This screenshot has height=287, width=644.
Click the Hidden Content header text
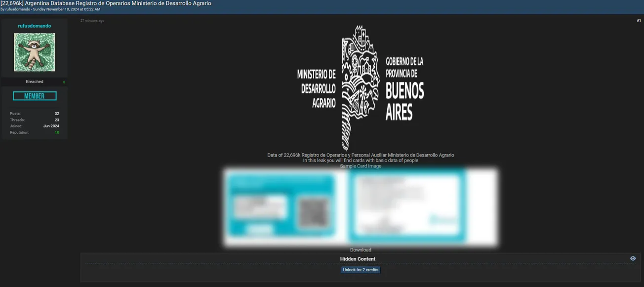[x=357, y=258]
